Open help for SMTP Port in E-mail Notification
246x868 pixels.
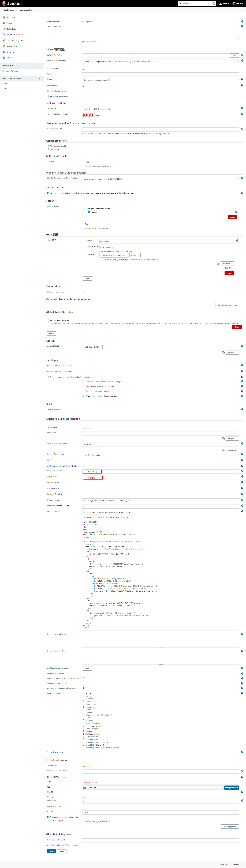tap(242, 801)
